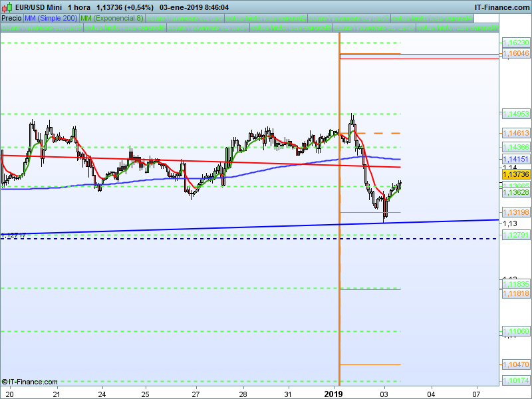Select the cotas historicas eurusd8 label
Viewport: 532px width, 399px height.
tap(291, 27)
